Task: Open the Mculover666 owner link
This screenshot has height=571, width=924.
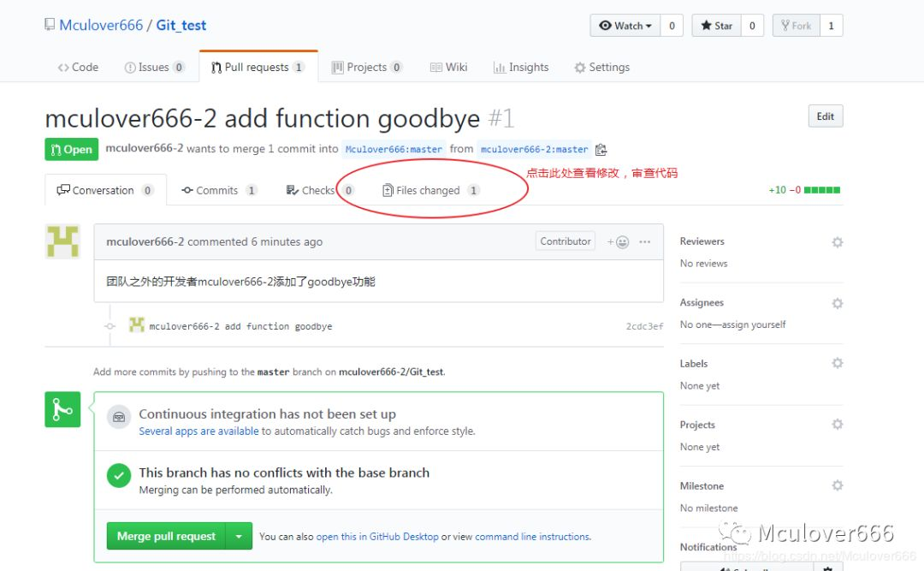Action: 101,26
